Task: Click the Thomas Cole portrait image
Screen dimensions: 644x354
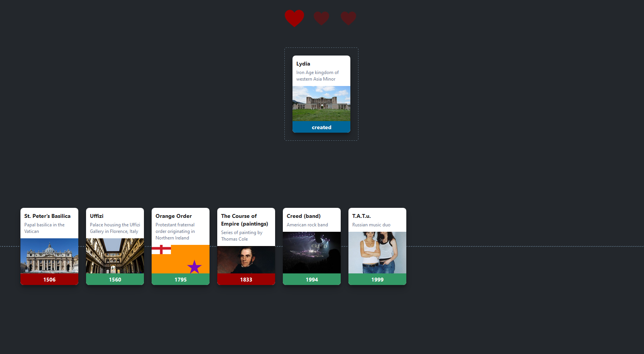Action: (246, 260)
